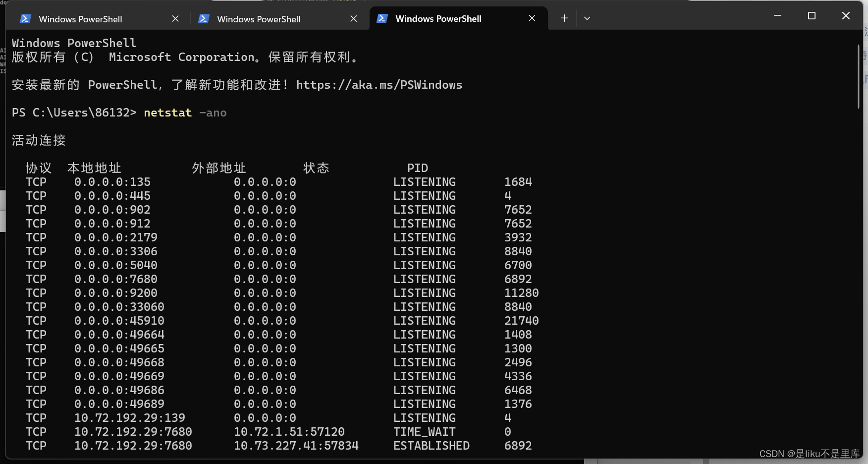Viewport: 868px width, 464px height.
Task: Click PID value 11280
Action: tap(522, 293)
